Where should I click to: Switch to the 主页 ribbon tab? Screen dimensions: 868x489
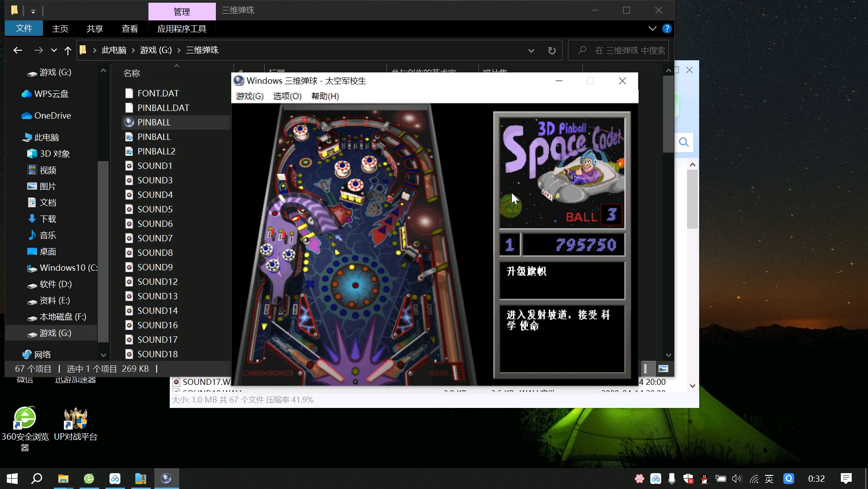(60, 29)
